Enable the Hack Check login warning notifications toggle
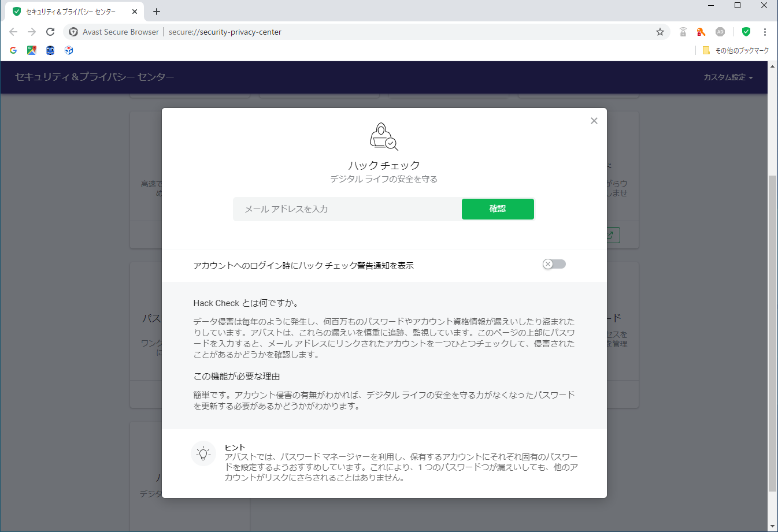The width and height of the screenshot is (778, 532). click(x=554, y=263)
